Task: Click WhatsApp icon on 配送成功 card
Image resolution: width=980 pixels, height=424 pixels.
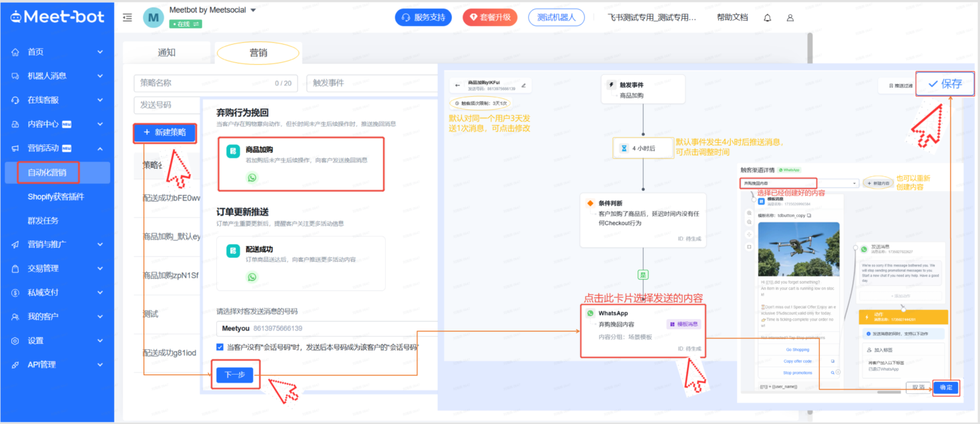Action: [252, 276]
